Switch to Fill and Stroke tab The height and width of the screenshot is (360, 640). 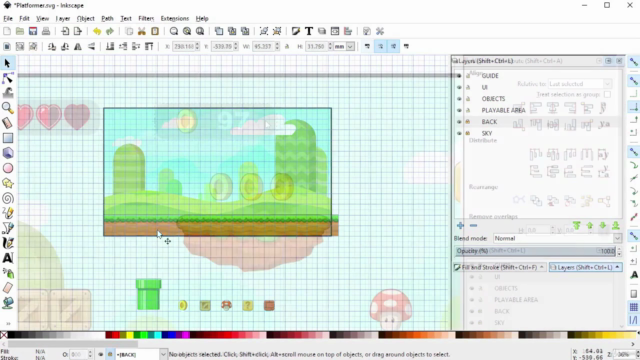pyautogui.click(x=499, y=267)
